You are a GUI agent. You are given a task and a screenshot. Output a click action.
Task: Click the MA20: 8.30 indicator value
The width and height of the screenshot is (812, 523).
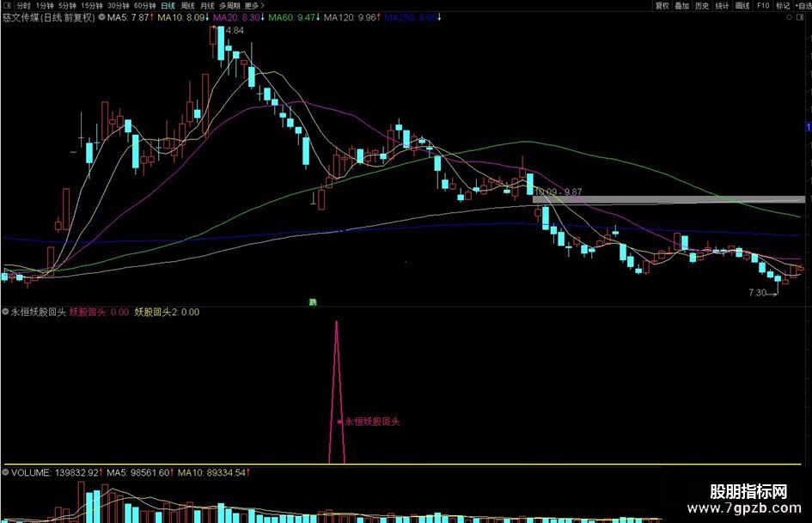tap(239, 17)
